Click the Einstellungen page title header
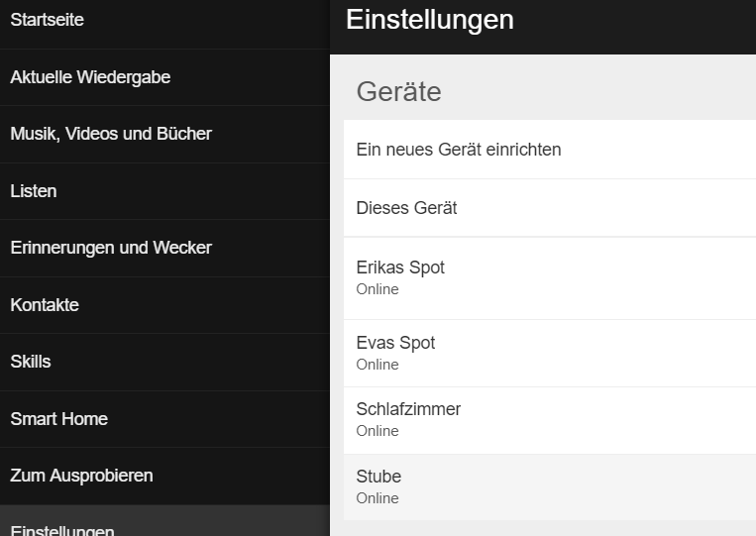The width and height of the screenshot is (756, 536). click(x=430, y=20)
